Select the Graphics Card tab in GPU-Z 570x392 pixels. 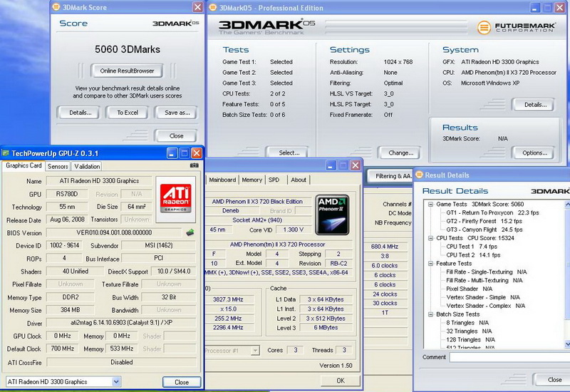pos(24,165)
